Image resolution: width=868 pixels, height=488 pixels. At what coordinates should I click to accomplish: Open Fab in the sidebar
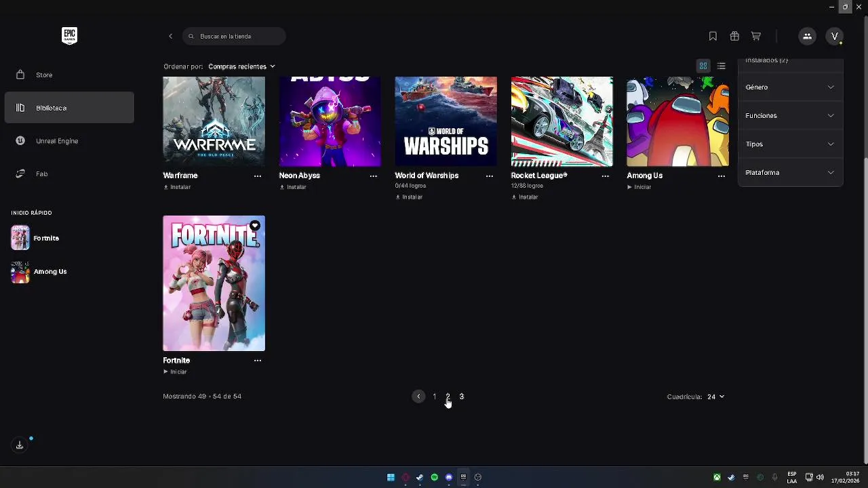pyautogui.click(x=69, y=174)
